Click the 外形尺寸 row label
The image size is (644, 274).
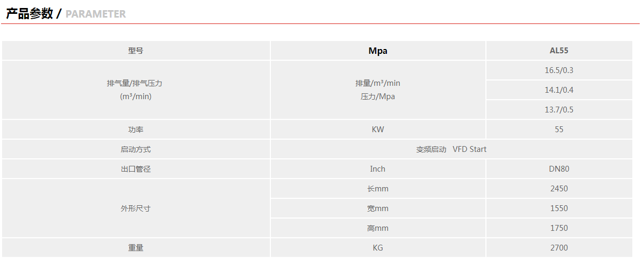(136, 208)
